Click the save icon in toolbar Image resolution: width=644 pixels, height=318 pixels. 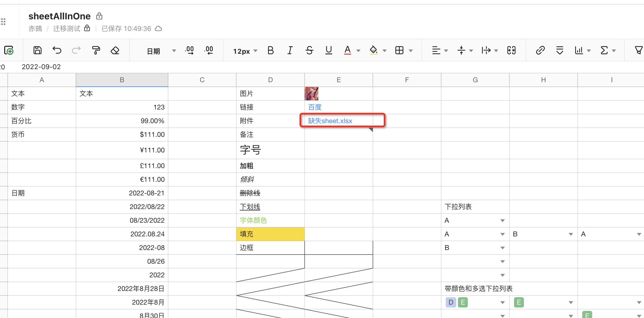click(x=37, y=50)
